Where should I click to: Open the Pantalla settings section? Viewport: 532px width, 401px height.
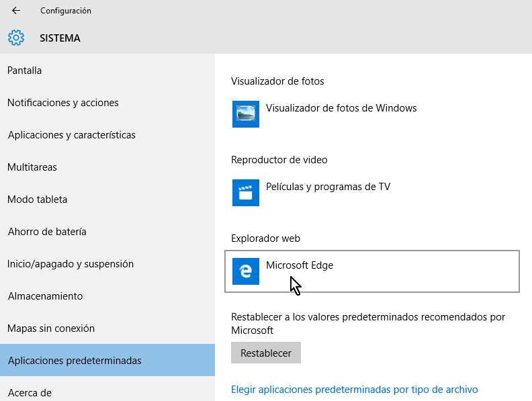coord(107,71)
